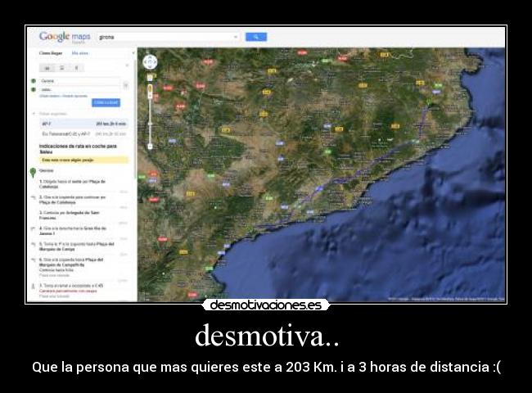Click the desmotivaciones.es logo banner

coord(266,305)
